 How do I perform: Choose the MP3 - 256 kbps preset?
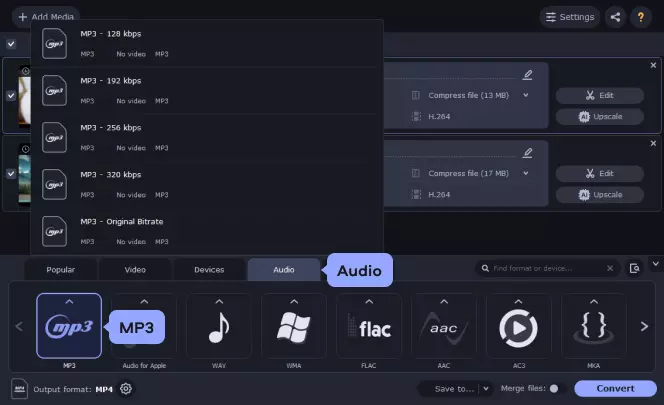207,137
